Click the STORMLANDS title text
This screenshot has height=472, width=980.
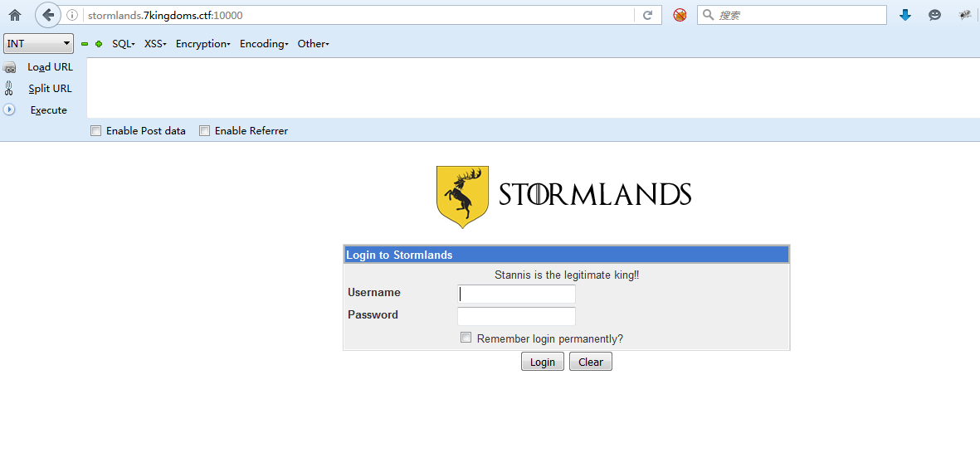[594, 195]
